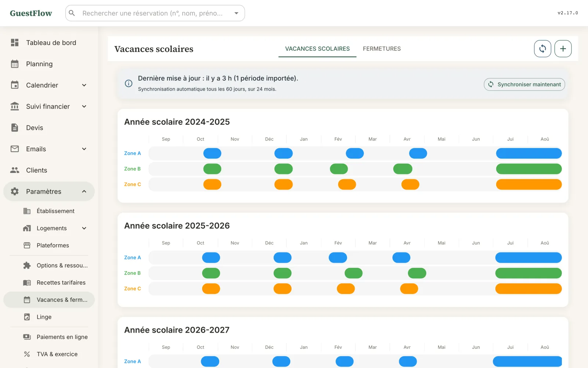
Task: Click Synchroniser maintenant button
Action: tap(524, 84)
